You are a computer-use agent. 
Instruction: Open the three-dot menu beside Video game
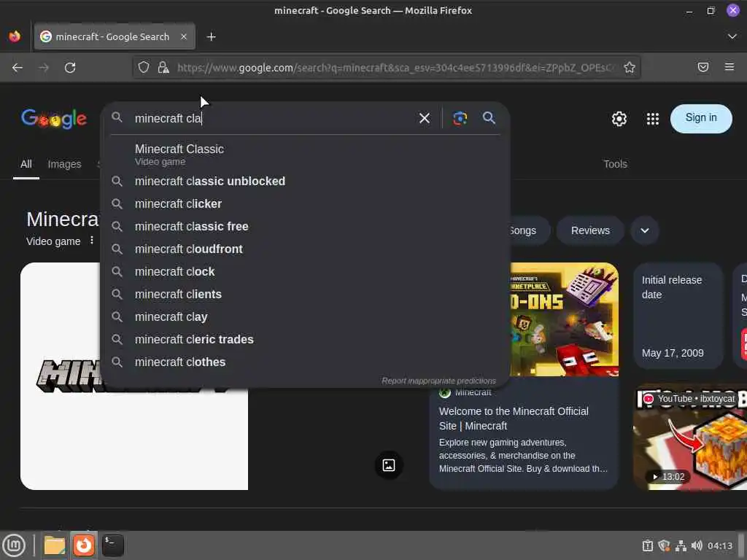point(91,241)
